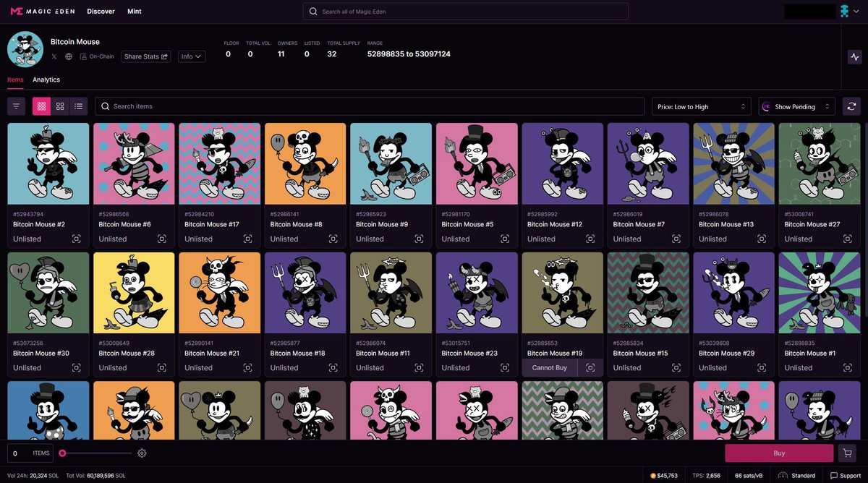Viewport: 868px width, 483px height.
Task: Click the Search all of Magic Eden field
Action: pos(465,12)
